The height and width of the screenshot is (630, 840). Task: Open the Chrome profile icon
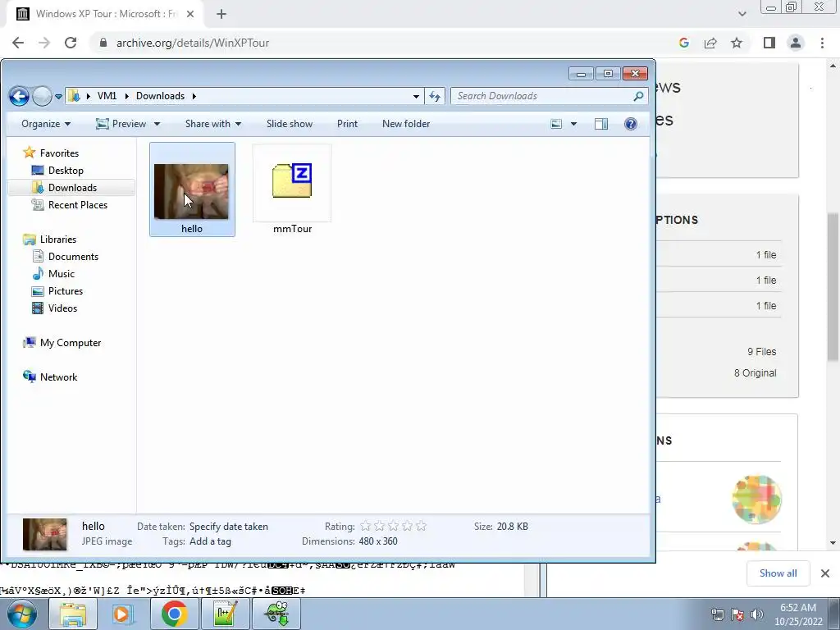point(796,43)
